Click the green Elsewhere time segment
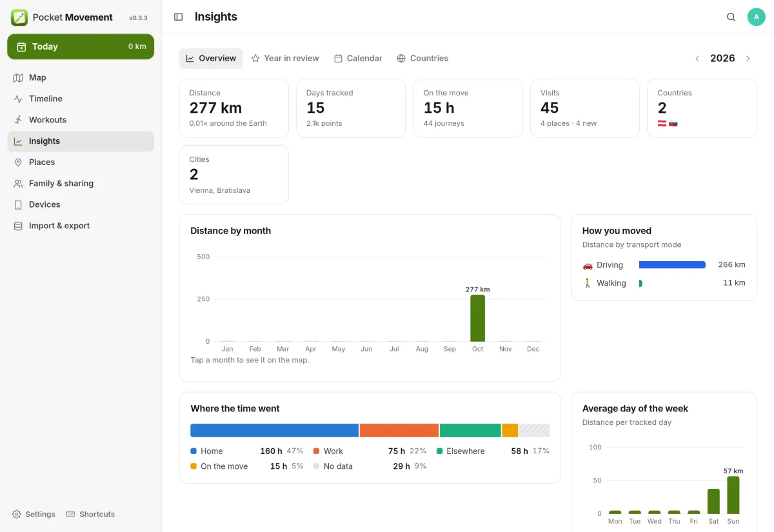This screenshot has height=532, width=774. click(x=470, y=430)
